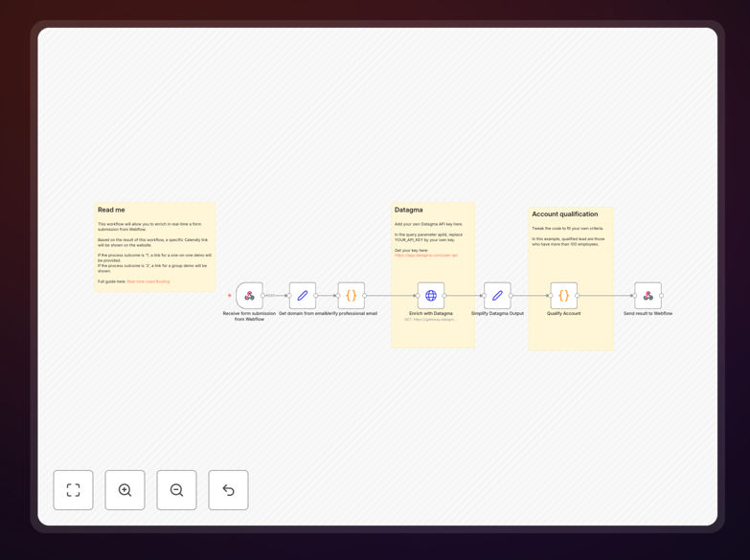Click the output connector of Send result to Webflow
The height and width of the screenshot is (560, 750).
click(x=662, y=296)
